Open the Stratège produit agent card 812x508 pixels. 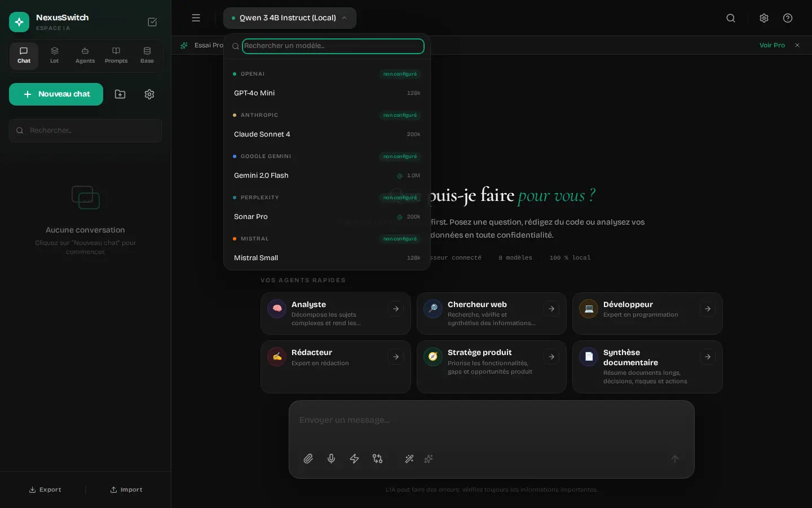point(491,367)
